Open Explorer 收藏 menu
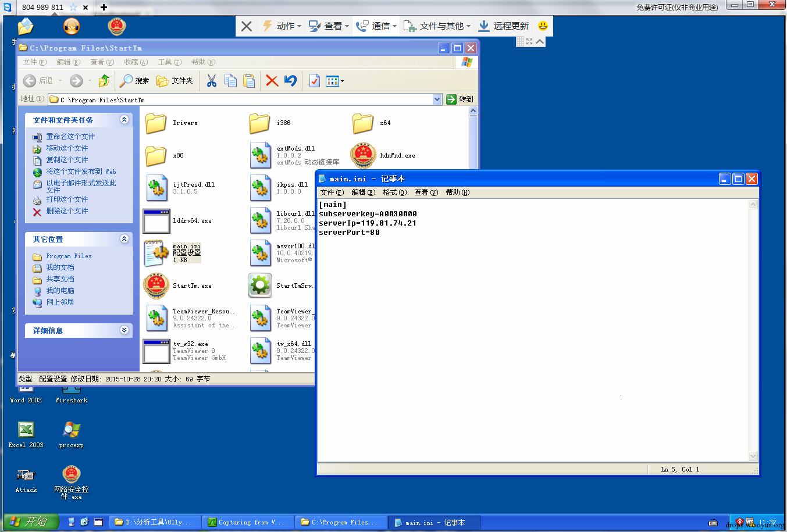The width and height of the screenshot is (787, 532). tap(136, 62)
